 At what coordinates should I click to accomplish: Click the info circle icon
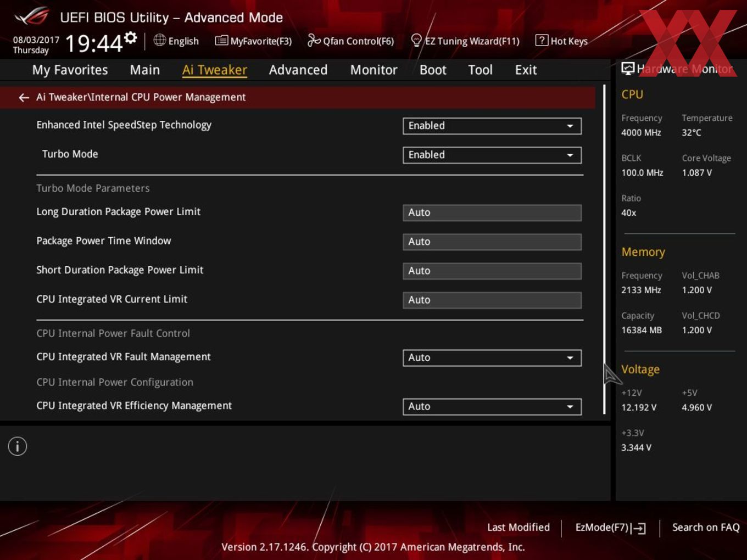[18, 446]
